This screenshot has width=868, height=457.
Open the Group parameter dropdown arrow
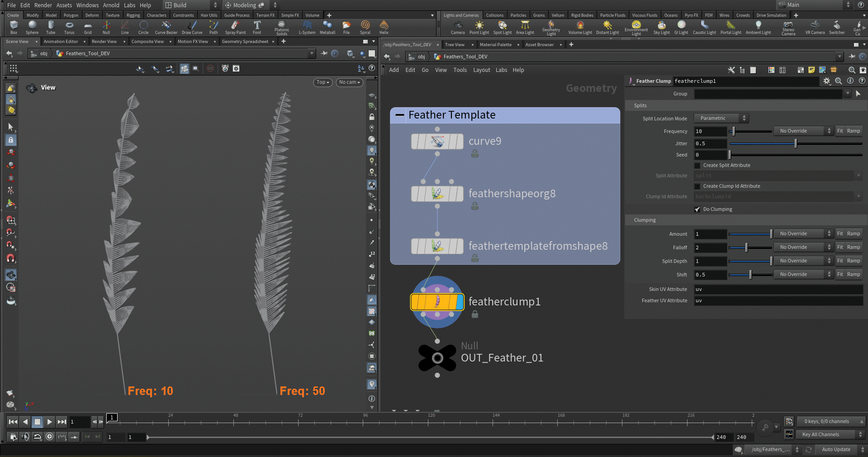[x=847, y=94]
